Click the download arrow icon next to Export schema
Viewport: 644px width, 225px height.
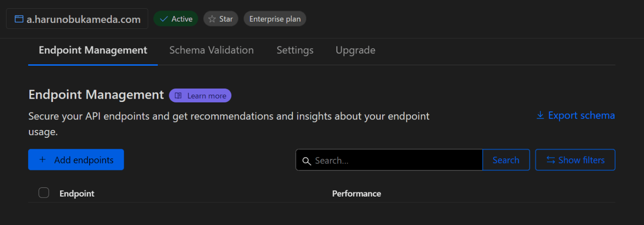point(540,115)
